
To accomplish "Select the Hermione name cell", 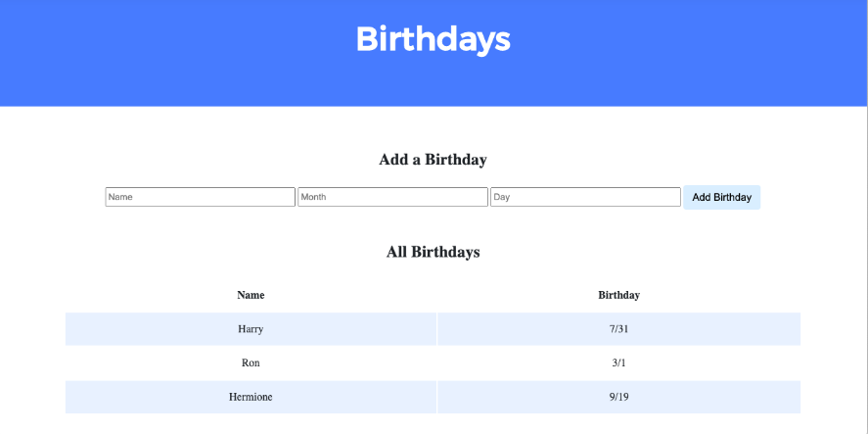I will (x=251, y=397).
